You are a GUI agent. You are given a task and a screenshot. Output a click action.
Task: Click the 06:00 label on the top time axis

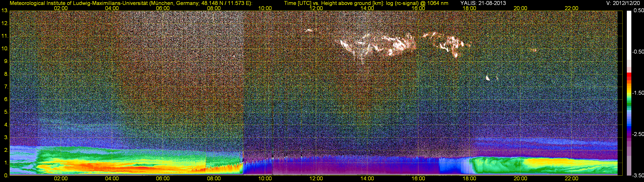pyautogui.click(x=163, y=8)
